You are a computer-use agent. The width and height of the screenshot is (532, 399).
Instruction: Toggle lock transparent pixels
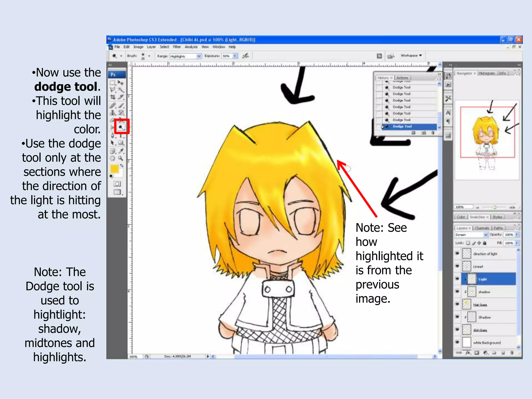[x=468, y=243]
